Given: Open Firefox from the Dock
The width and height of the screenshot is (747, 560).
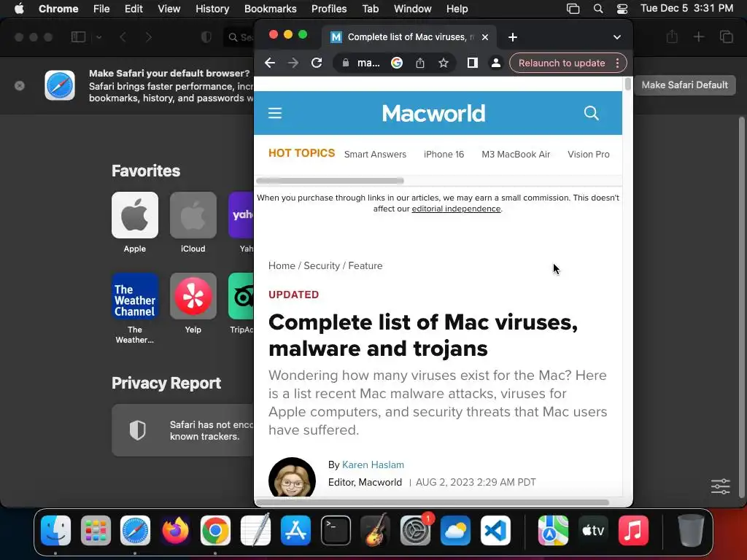Looking at the screenshot, I should [x=175, y=530].
